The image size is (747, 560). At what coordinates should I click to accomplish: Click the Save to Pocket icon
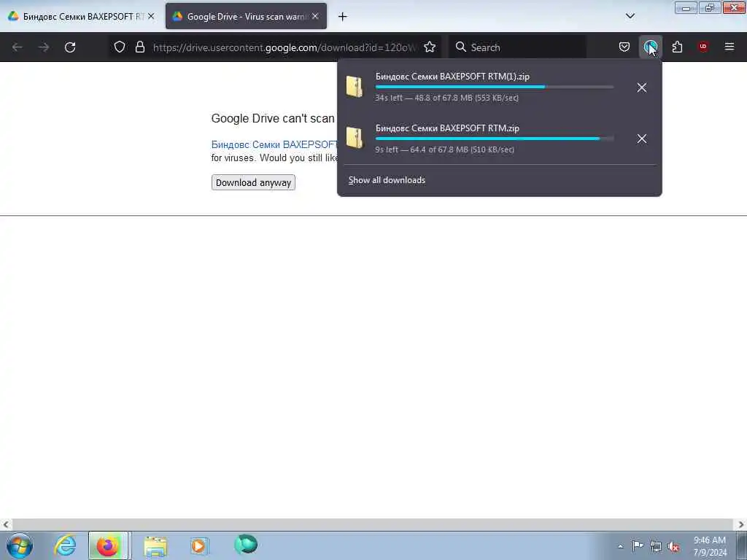pos(624,47)
